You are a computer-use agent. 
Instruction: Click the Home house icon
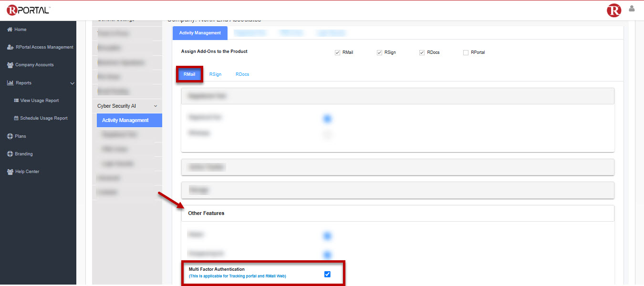(10, 30)
